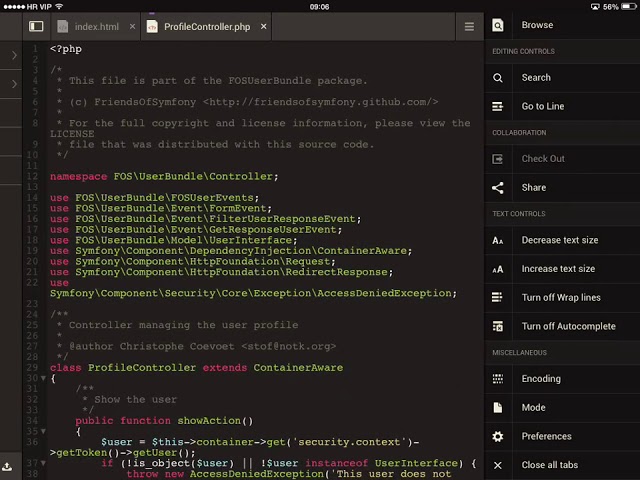Click the 09:06 clock in status bar
This screenshot has height=480, width=640.
click(x=319, y=7)
